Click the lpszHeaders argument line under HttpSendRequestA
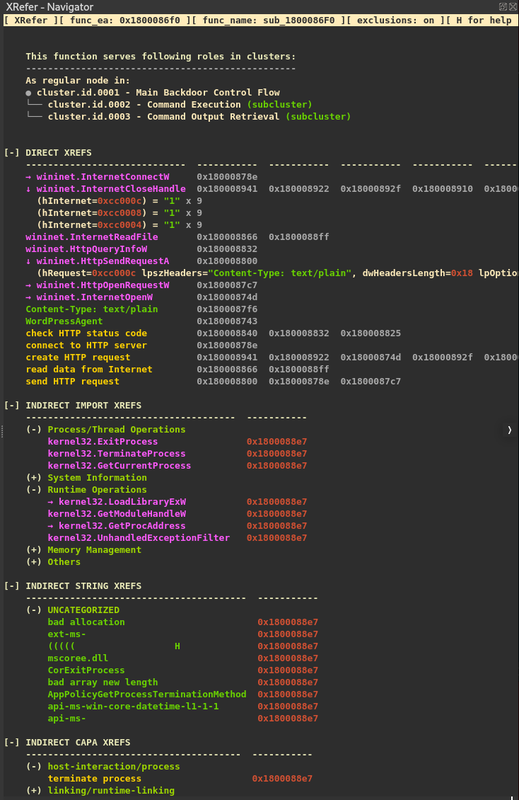Image resolution: width=519 pixels, height=800 pixels. click(x=277, y=273)
